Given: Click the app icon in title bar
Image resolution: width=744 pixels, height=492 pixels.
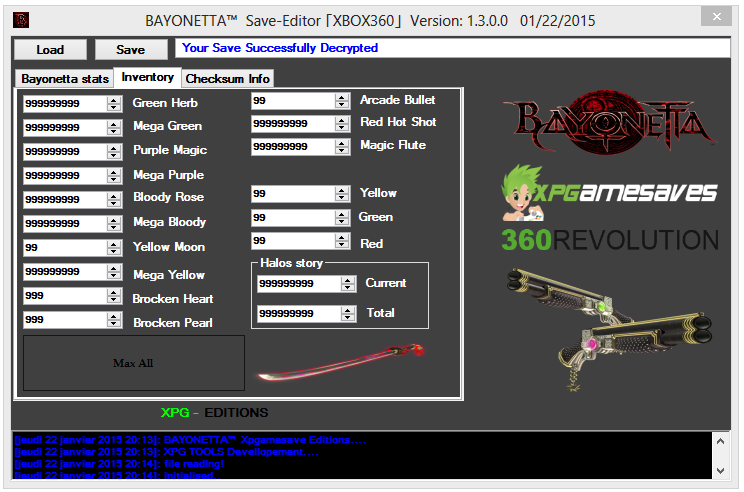Looking at the screenshot, I should 21,19.
